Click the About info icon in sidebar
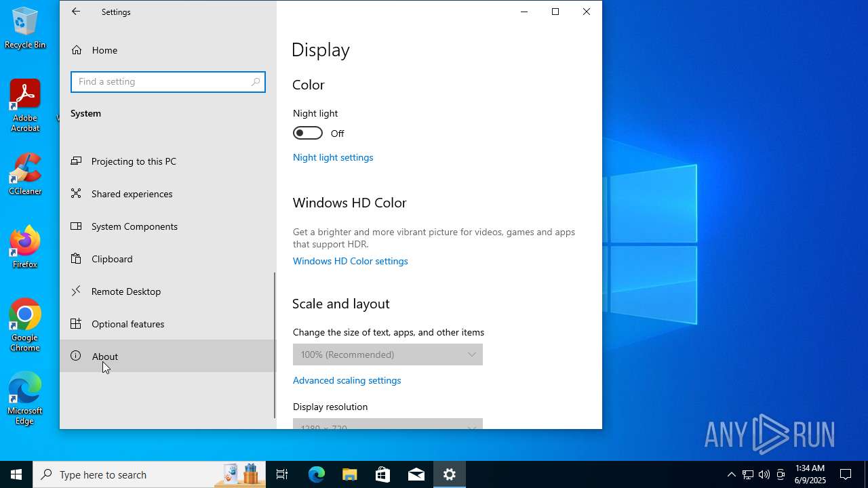Image resolution: width=868 pixels, height=488 pixels. click(x=76, y=356)
